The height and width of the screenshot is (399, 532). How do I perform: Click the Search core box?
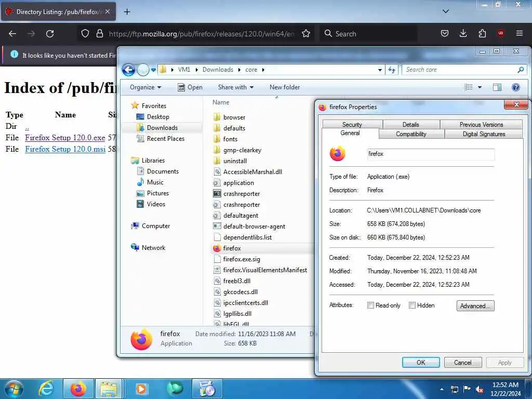pyautogui.click(x=460, y=70)
